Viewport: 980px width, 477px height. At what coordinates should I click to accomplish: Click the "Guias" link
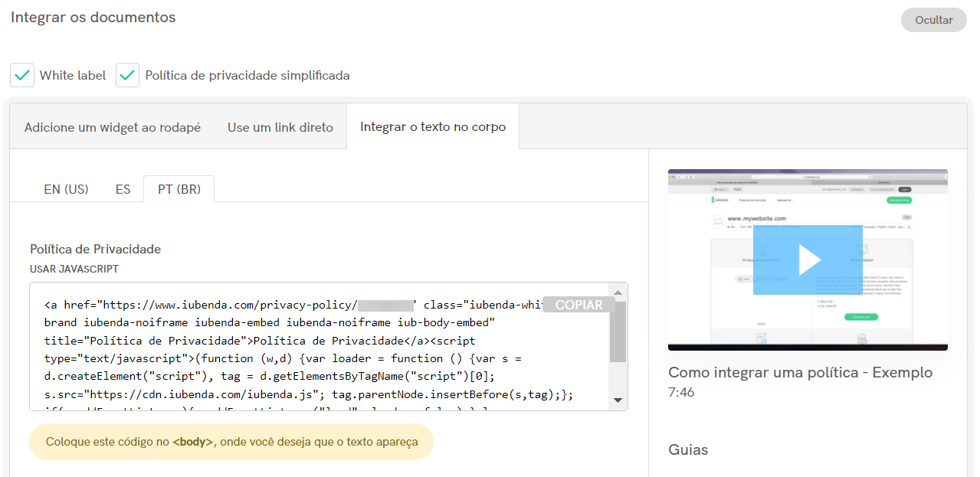point(687,450)
